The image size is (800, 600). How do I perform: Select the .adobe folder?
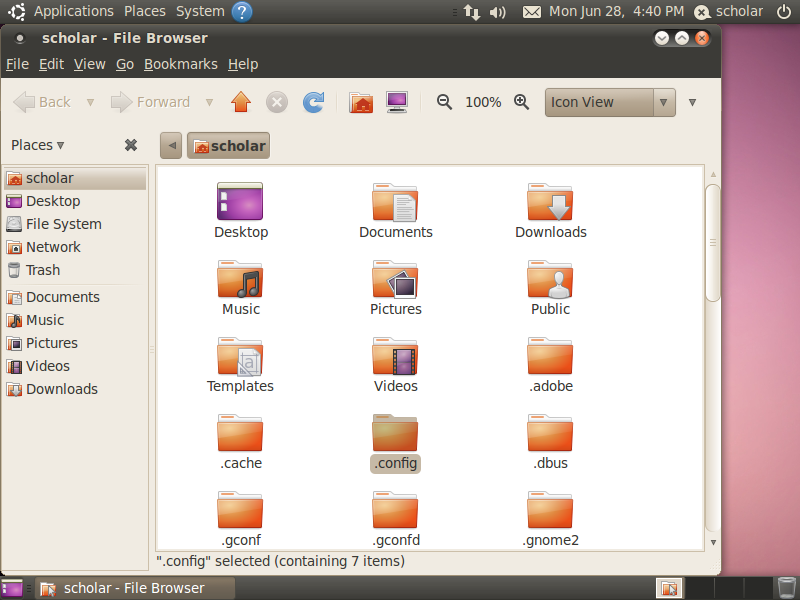(551, 365)
